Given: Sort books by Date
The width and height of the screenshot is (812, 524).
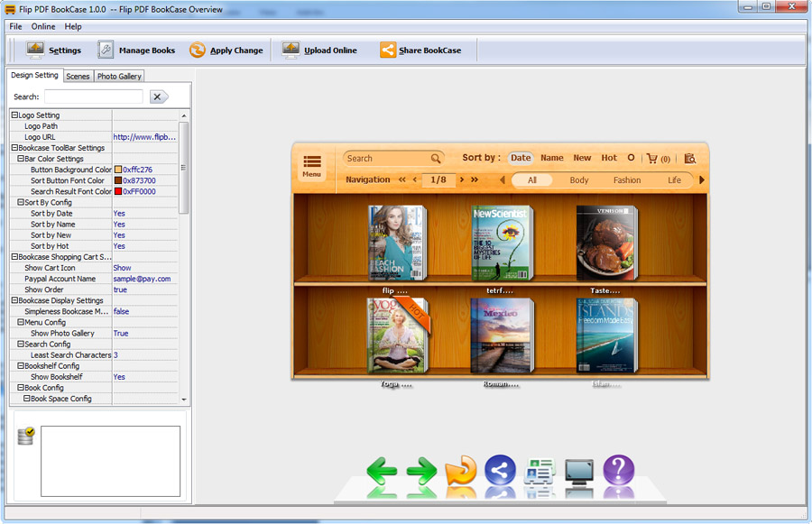Looking at the screenshot, I should 521,157.
